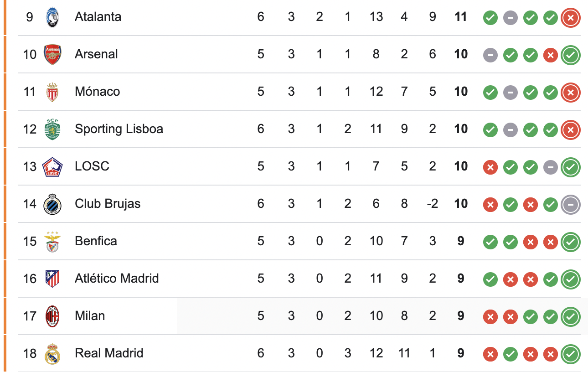
Task: Click the Club Brujas crest
Action: 52,204
